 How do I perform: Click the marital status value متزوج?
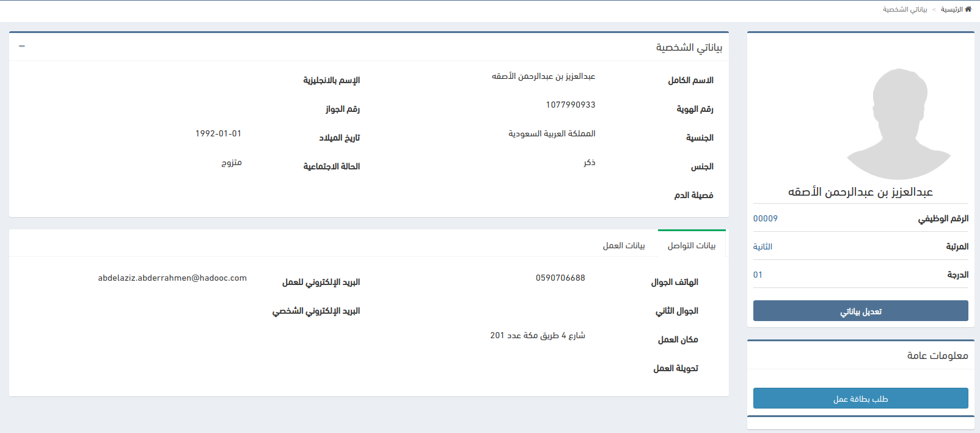click(232, 162)
